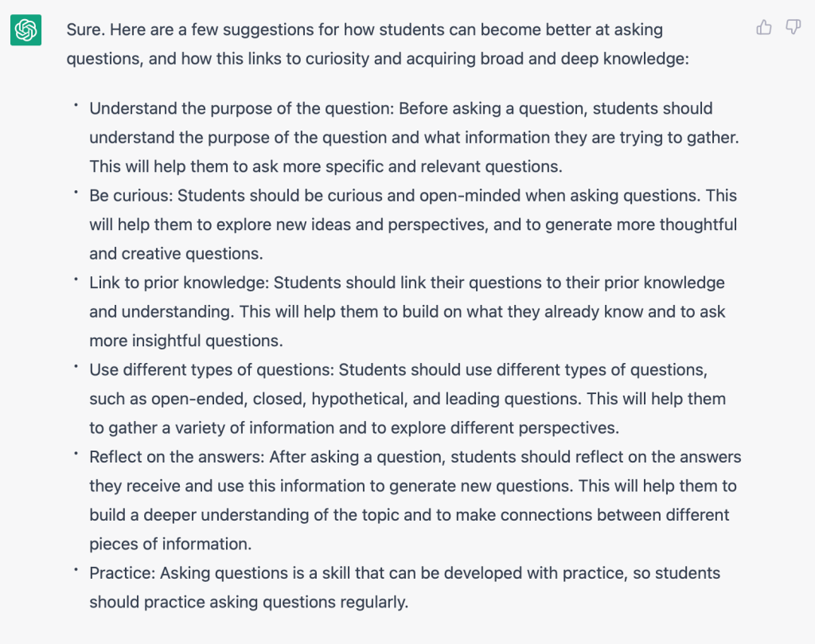
Task: Click the ChatGPT logo avatar
Action: pyautogui.click(x=26, y=30)
